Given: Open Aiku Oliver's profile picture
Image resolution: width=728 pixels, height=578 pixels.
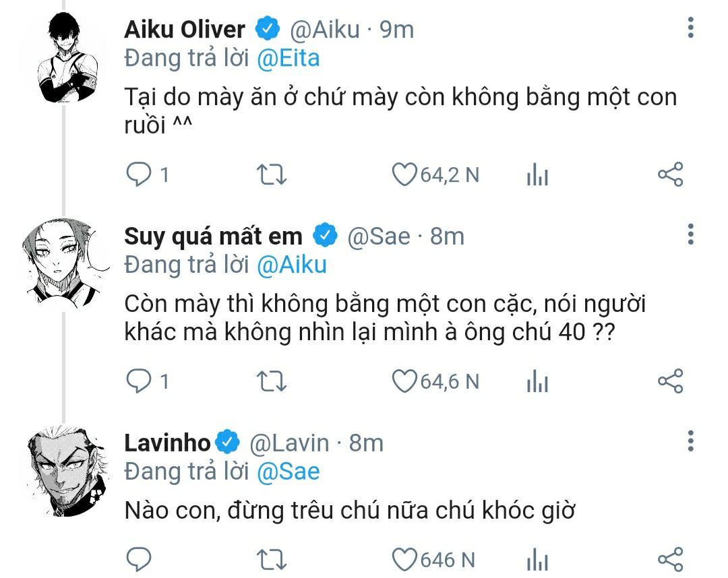Looking at the screenshot, I should click(x=63, y=60).
